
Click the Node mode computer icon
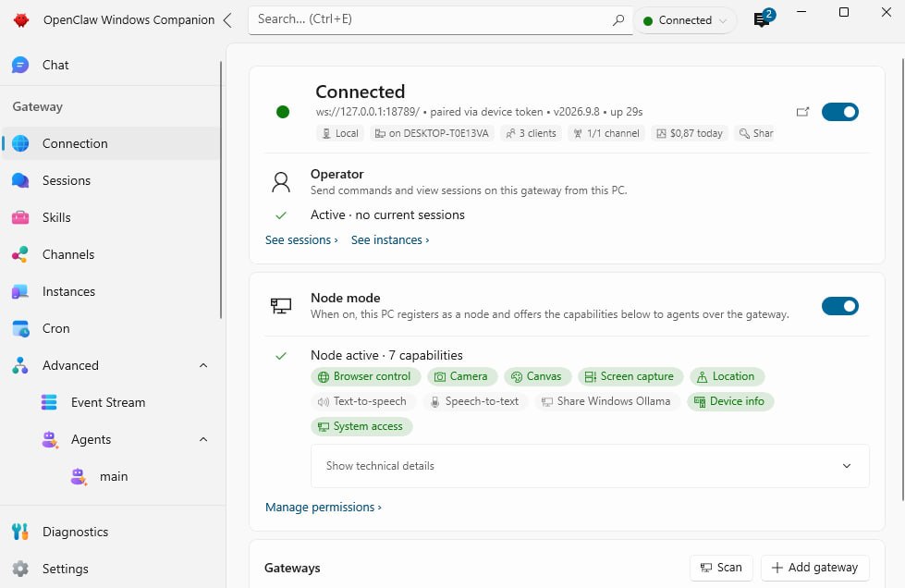281,306
